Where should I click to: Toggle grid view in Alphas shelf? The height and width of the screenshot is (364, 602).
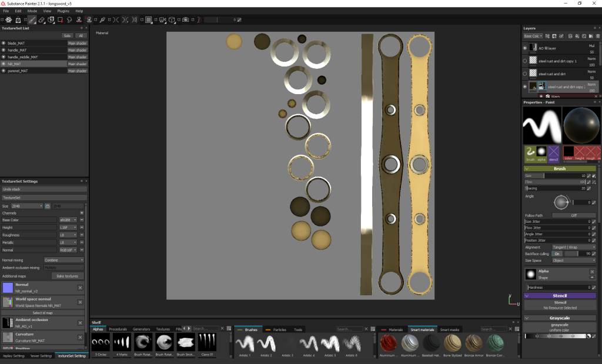[229, 329]
